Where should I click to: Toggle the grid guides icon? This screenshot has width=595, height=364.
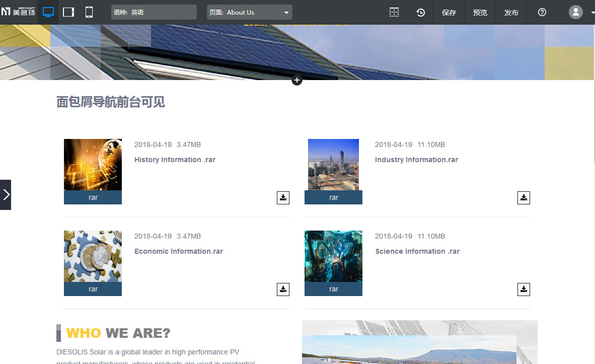[394, 13]
